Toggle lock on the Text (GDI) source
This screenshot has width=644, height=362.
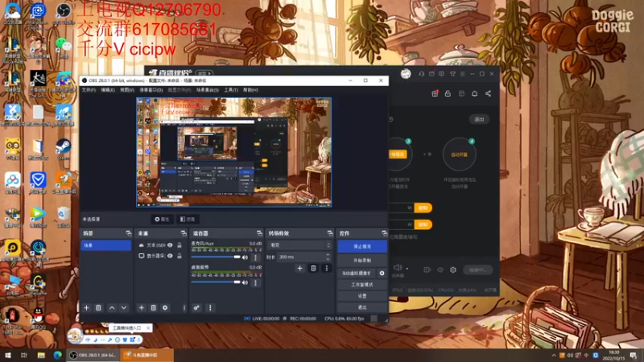(180, 245)
